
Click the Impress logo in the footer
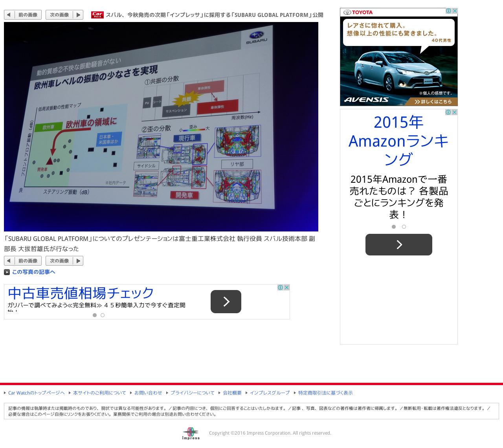(x=191, y=433)
